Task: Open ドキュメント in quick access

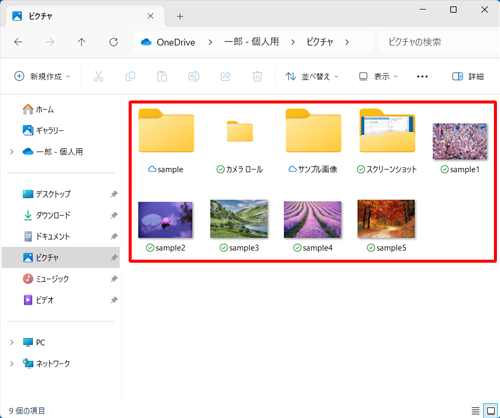Action: coord(46,236)
